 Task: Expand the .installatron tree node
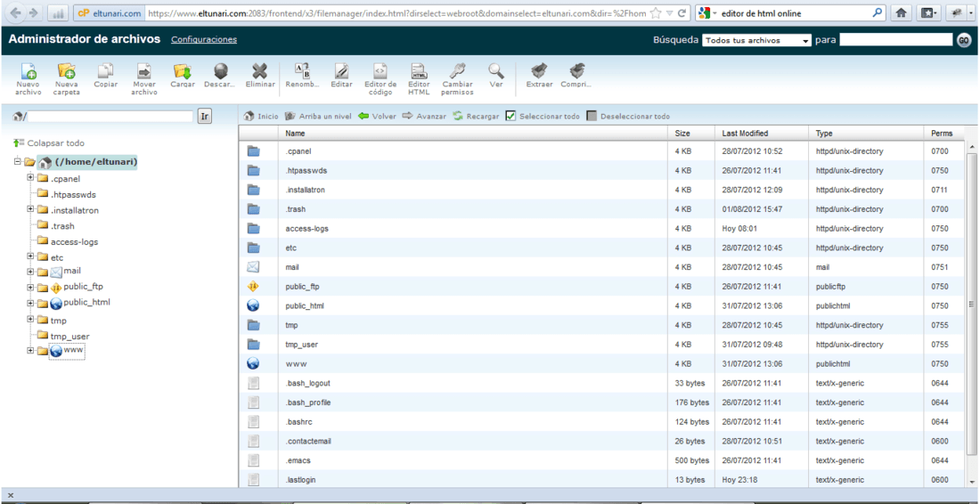coord(30,209)
